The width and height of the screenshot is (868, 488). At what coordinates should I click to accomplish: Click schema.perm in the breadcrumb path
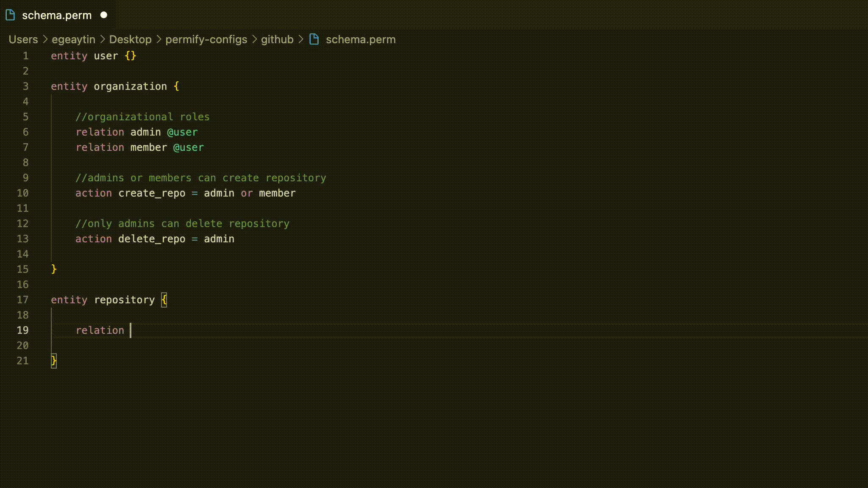pyautogui.click(x=360, y=39)
